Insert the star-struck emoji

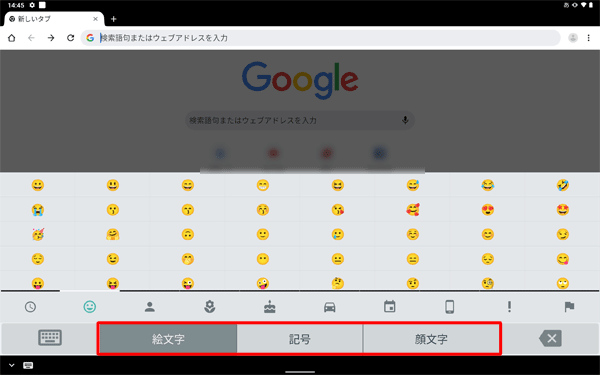coord(562,210)
